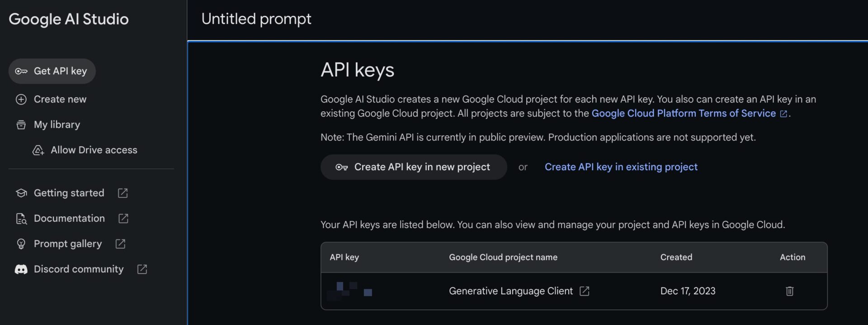Click the Generative Language Client project name

coord(510,291)
